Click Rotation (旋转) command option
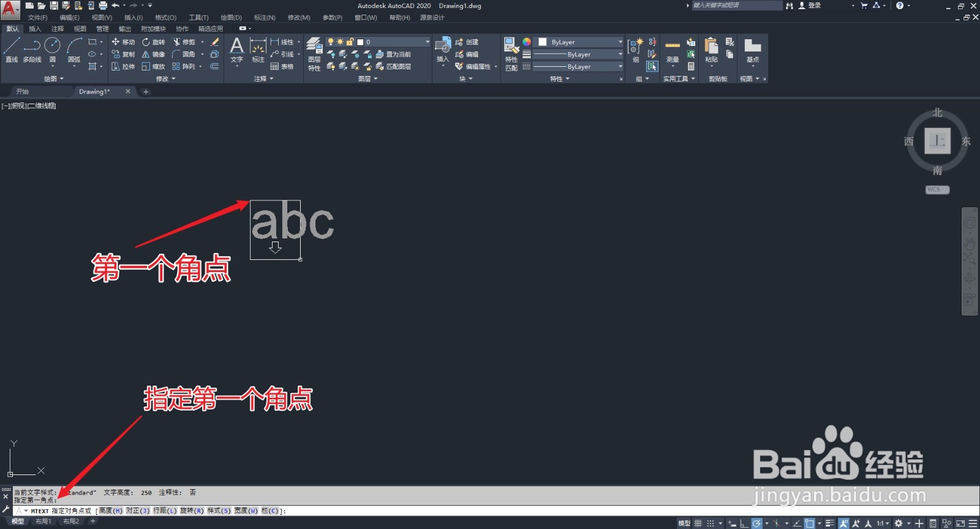 (192, 511)
